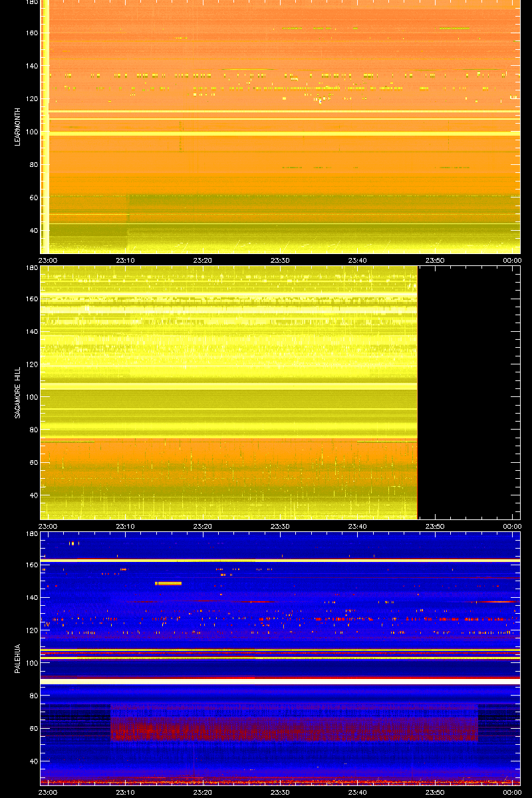Click the 100 tick on Sagamore Hill axis
Image resolution: width=532 pixels, height=798 pixels.
[32, 397]
